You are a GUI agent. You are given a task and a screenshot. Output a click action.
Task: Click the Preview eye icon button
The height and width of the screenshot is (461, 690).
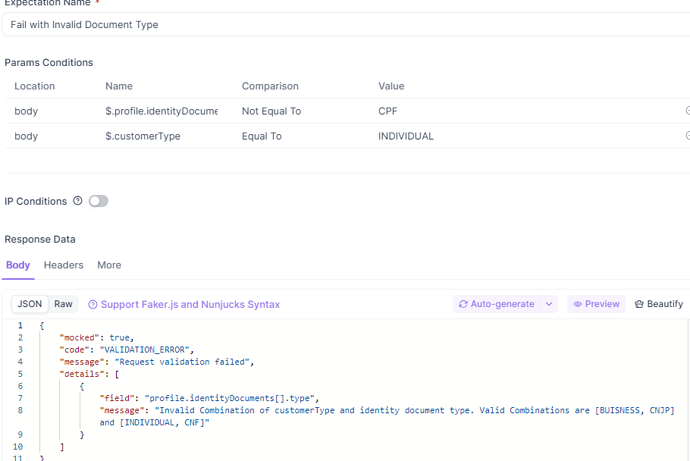click(577, 304)
